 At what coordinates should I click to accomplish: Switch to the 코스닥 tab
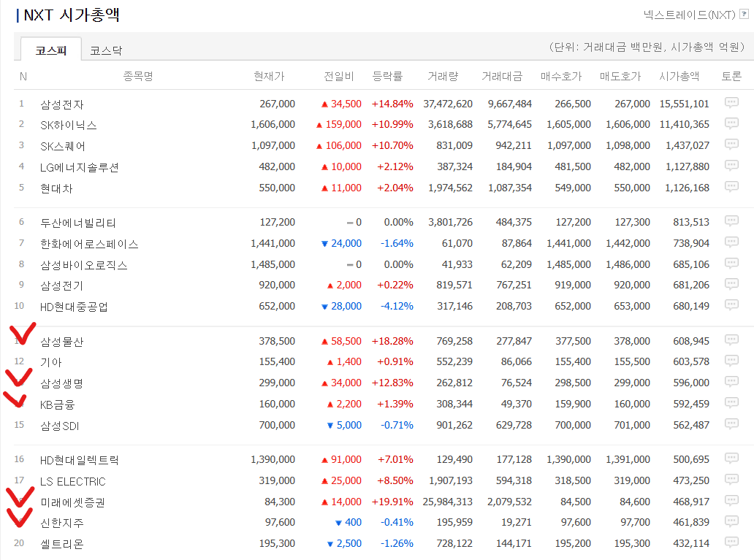pyautogui.click(x=106, y=50)
